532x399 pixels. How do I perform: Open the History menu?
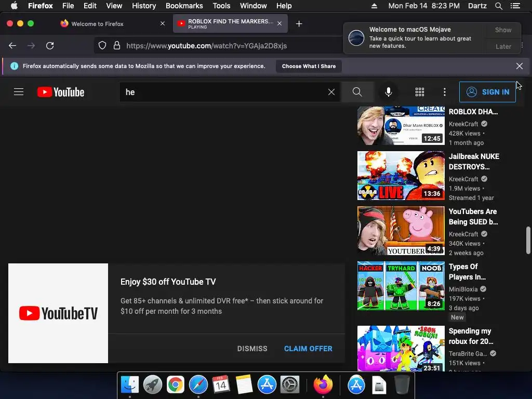click(x=144, y=6)
